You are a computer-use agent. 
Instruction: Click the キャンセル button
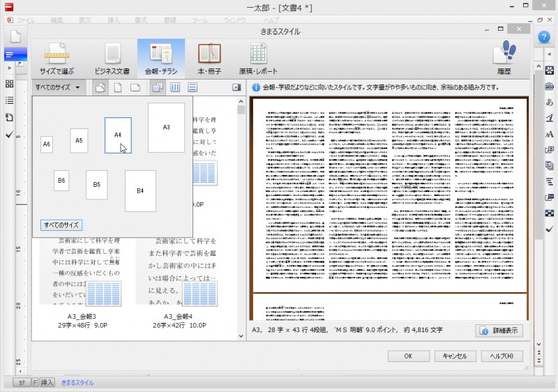pos(455,356)
